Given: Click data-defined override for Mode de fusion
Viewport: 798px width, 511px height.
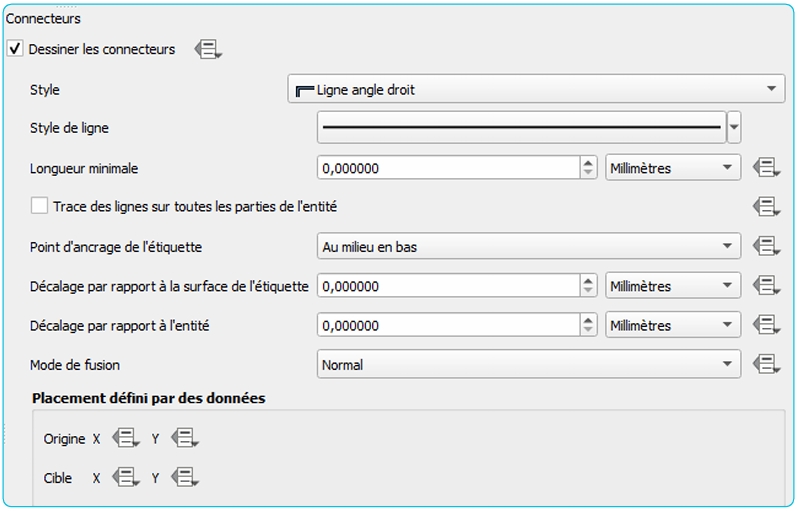Looking at the screenshot, I should pyautogui.click(x=766, y=365).
